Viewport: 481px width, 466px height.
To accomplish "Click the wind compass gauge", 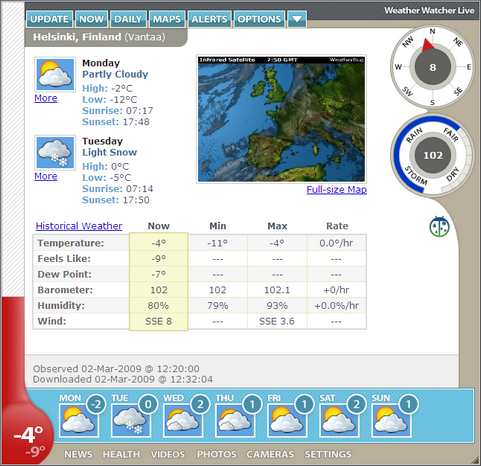I will pos(432,67).
